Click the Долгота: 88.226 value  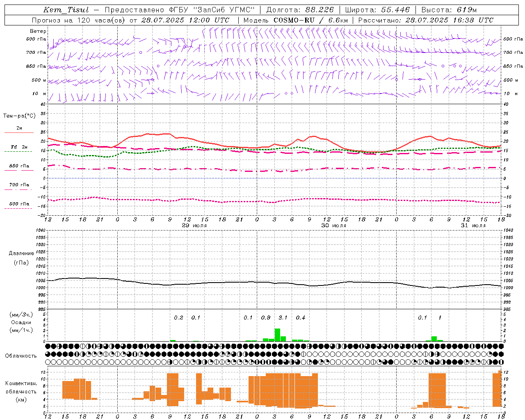[300, 10]
